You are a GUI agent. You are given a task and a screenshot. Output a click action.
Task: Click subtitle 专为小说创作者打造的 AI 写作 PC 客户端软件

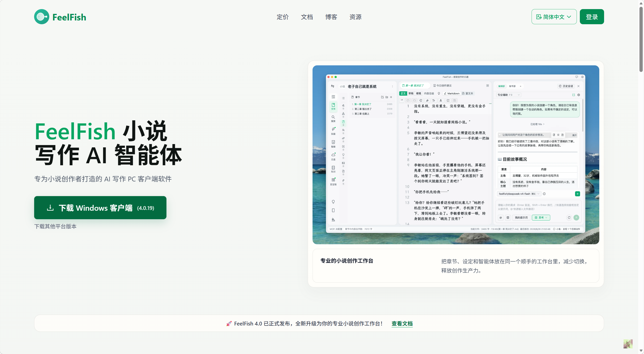tap(103, 179)
